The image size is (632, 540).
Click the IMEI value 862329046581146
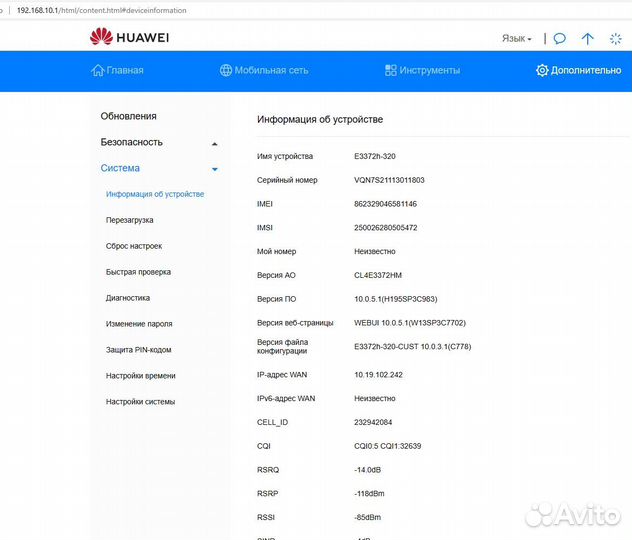[385, 204]
